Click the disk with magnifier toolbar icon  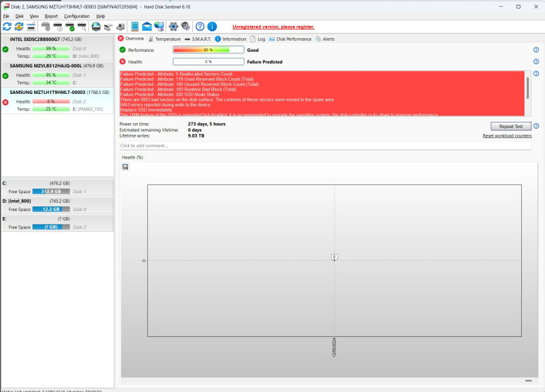point(82,27)
